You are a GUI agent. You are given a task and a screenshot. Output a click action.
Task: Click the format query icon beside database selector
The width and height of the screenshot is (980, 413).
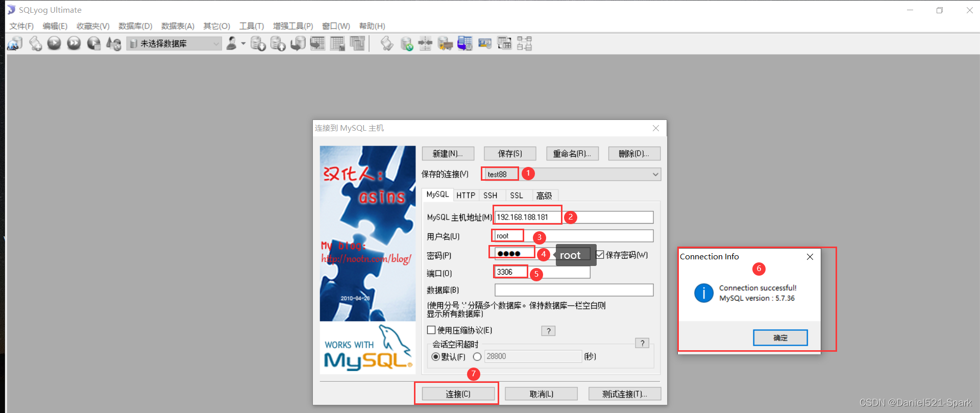point(113,44)
